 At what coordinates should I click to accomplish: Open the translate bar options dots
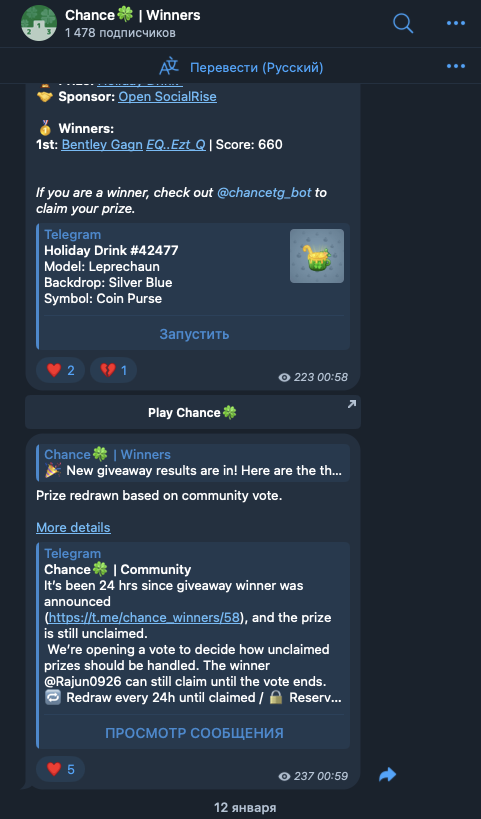(455, 66)
